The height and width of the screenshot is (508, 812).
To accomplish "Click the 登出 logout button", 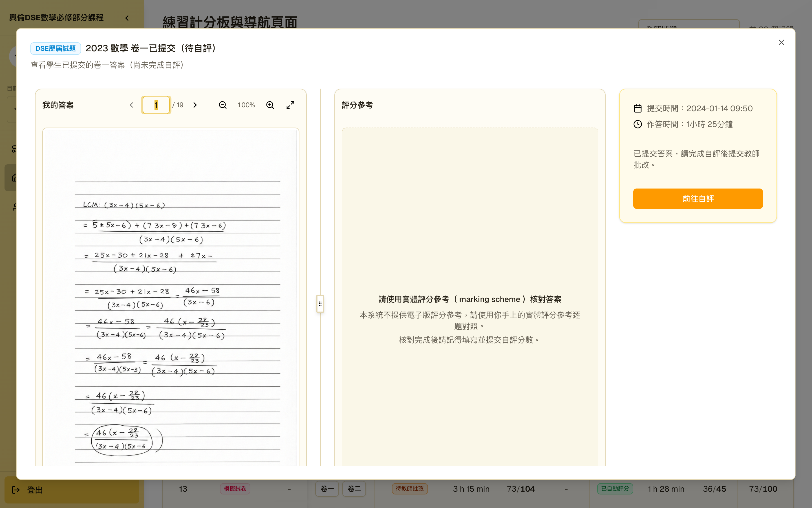I will (x=71, y=490).
